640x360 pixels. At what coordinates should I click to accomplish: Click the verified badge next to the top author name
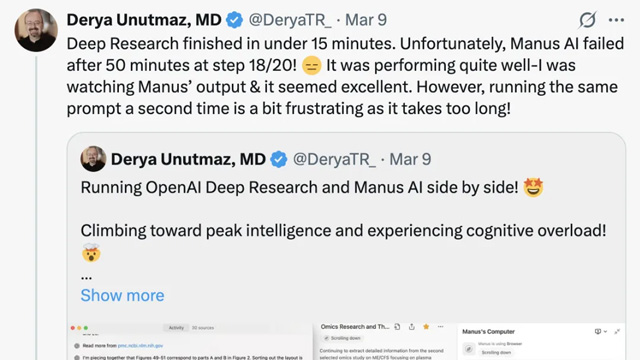pos(234,20)
